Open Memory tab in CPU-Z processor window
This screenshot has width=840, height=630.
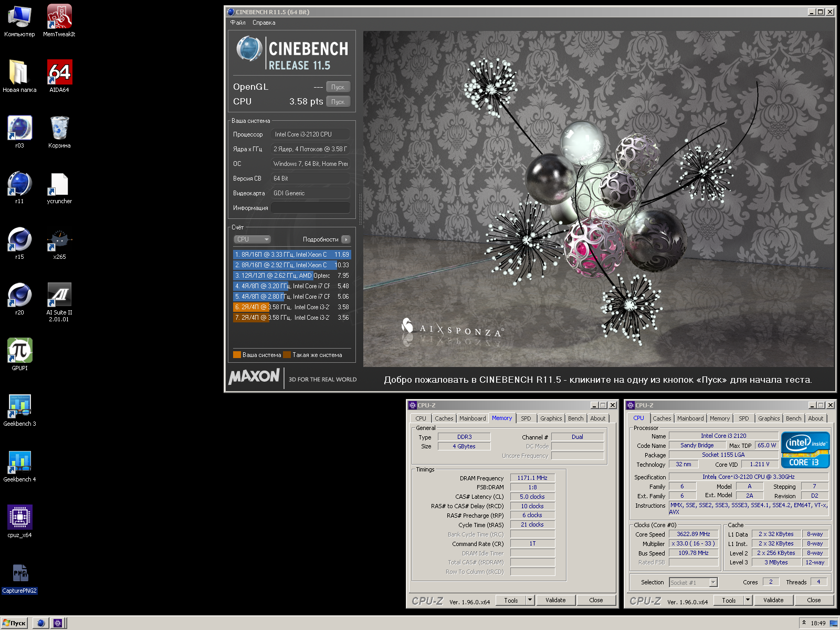(x=719, y=418)
